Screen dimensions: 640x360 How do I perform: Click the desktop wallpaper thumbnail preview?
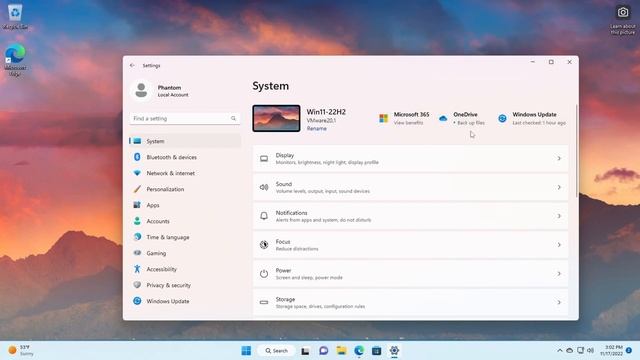click(x=276, y=118)
